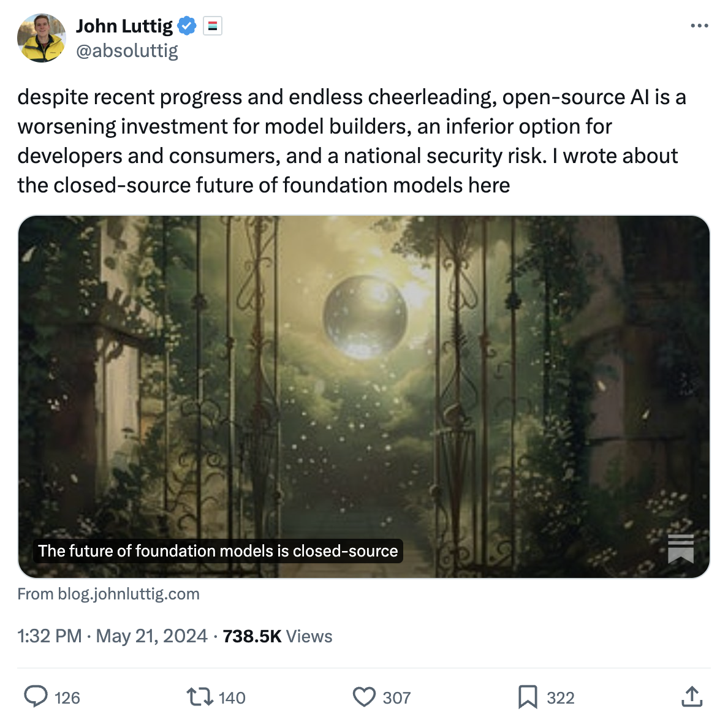Click the 307 likes count

pos(396,698)
